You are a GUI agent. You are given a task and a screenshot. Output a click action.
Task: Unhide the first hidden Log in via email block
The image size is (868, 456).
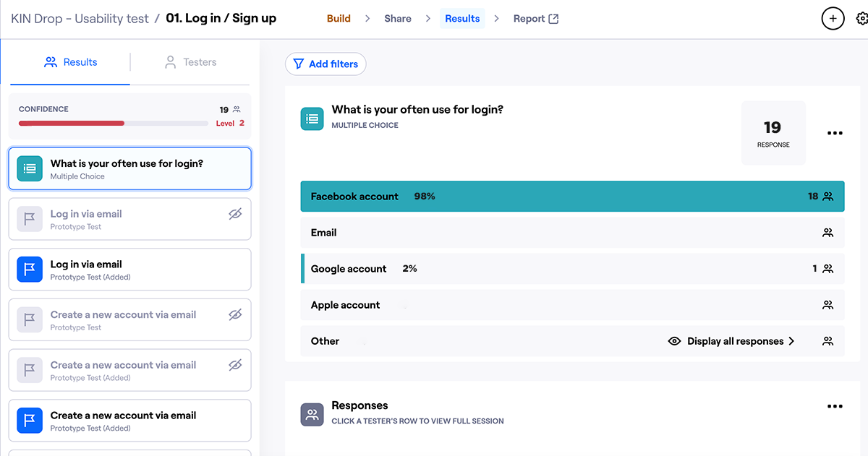235,214
